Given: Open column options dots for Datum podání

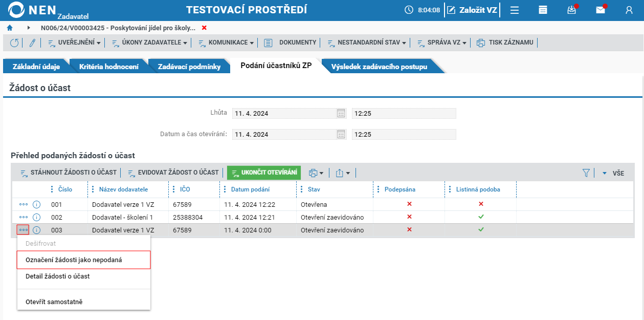Looking at the screenshot, I should pos(225,189).
